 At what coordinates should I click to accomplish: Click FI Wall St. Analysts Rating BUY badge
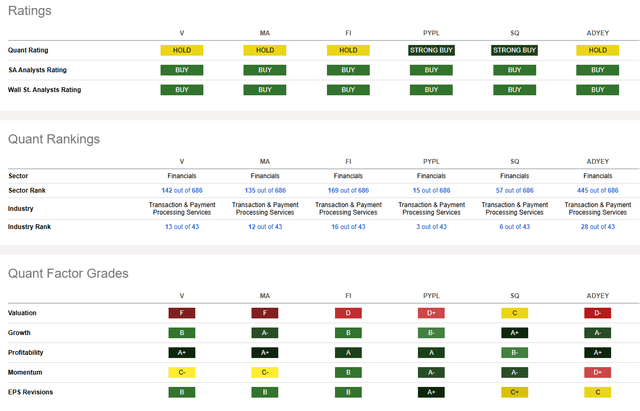[x=348, y=90]
